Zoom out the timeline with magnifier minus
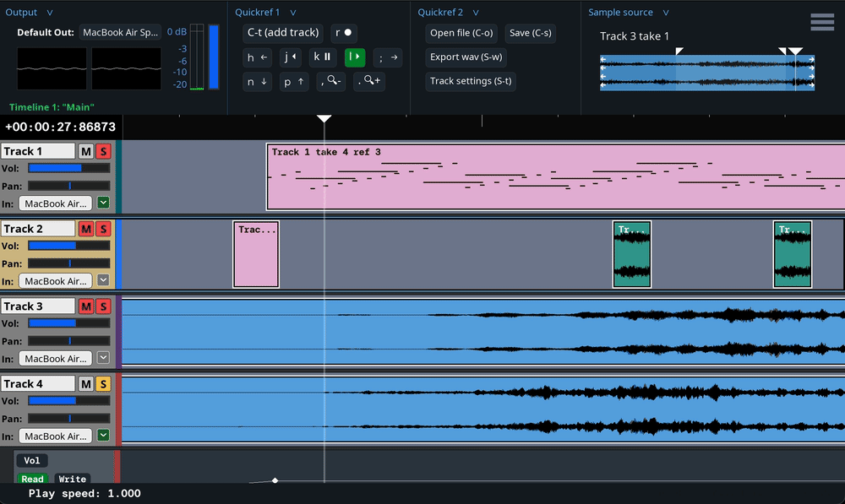The image size is (845, 504). point(331,81)
